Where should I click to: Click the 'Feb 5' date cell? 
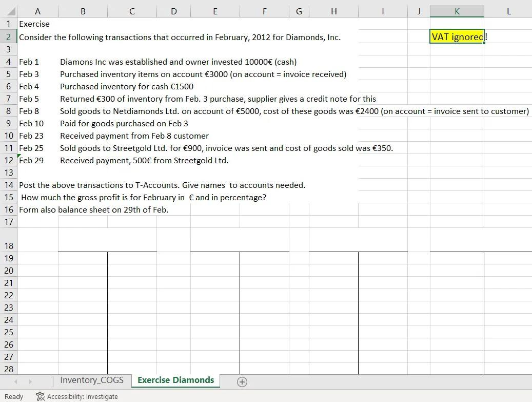coord(37,99)
